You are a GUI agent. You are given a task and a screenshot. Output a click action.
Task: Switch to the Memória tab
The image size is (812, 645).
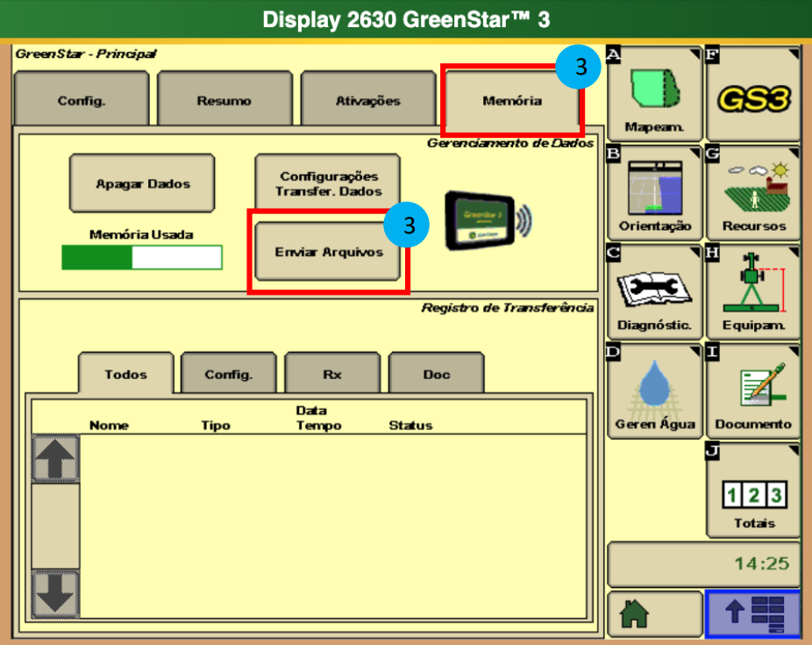pos(512,100)
